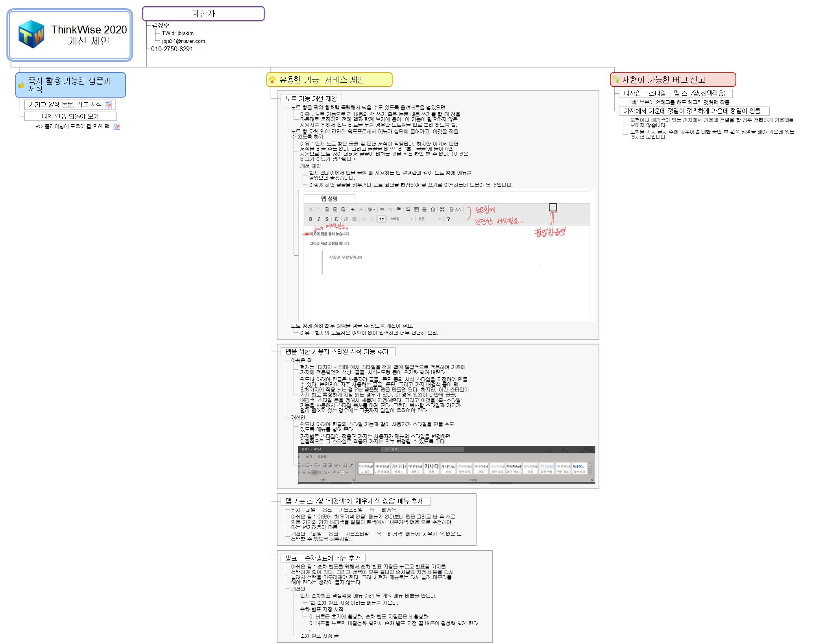Screen dimensions: 815x644
Task: Open the 스타일 dropdown in editor
Action: (x=401, y=219)
